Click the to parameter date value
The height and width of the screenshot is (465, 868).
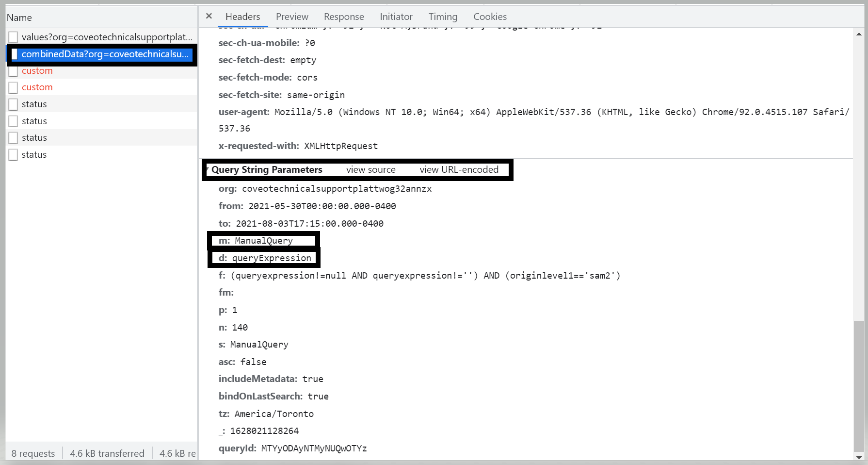point(310,224)
